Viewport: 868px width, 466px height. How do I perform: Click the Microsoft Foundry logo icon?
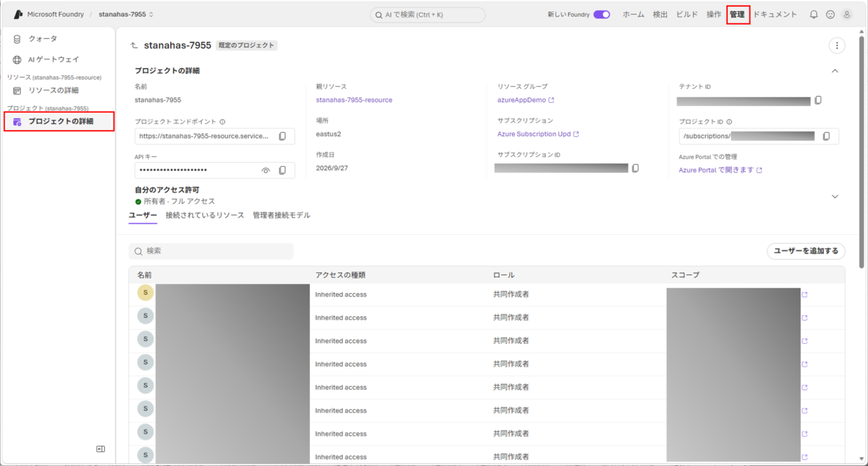tap(18, 14)
